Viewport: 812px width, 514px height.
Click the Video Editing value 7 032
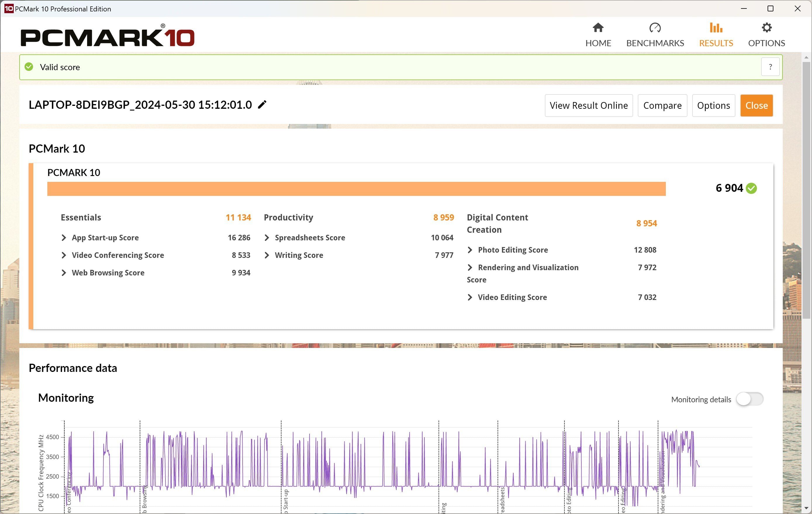647,297
